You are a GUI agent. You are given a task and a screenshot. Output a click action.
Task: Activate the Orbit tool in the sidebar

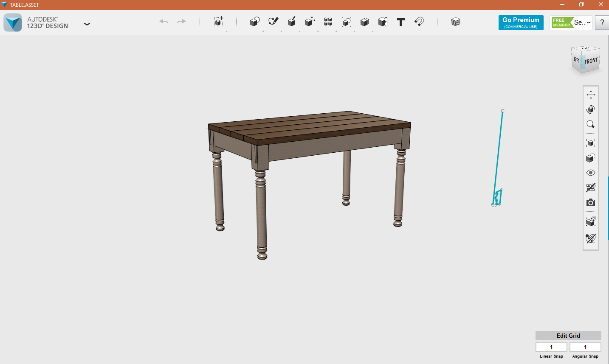[591, 109]
